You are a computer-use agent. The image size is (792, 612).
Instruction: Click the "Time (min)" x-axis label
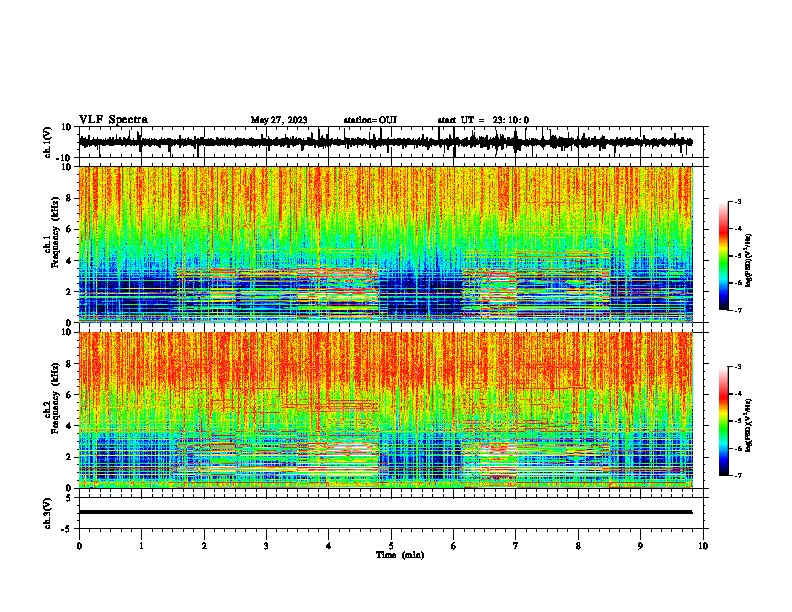click(400, 555)
